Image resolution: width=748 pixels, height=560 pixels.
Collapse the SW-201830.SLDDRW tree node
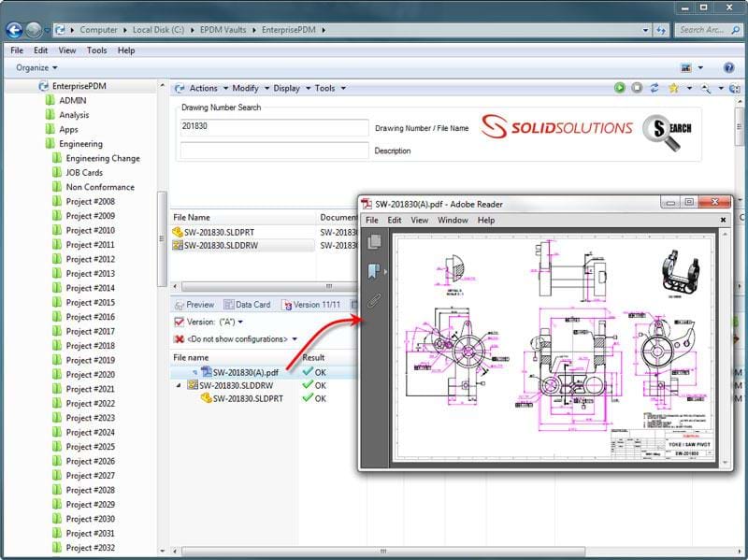tap(180, 385)
